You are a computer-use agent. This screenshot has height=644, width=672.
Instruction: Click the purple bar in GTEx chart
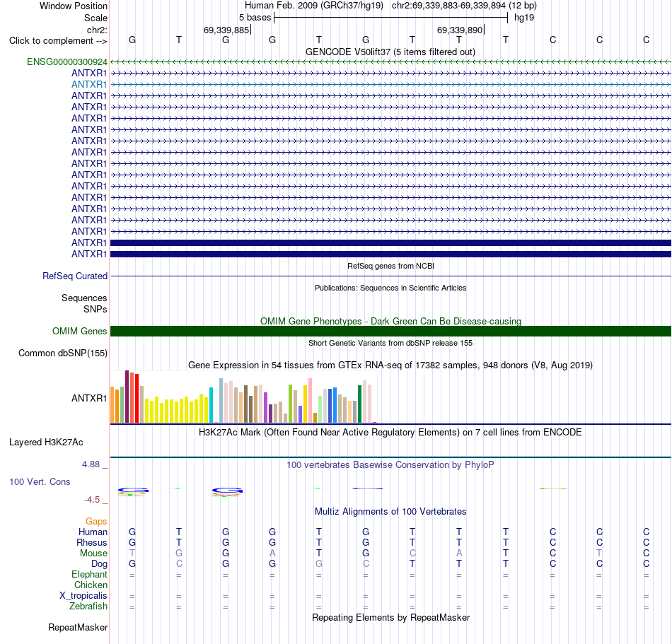point(266,408)
